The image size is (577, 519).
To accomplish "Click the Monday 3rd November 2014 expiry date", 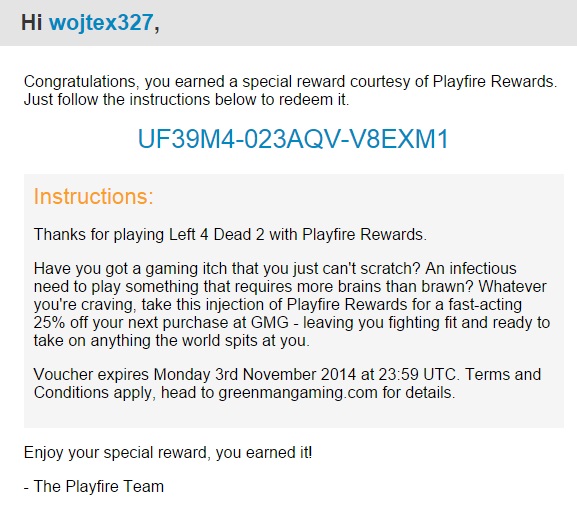I will click(x=255, y=374).
